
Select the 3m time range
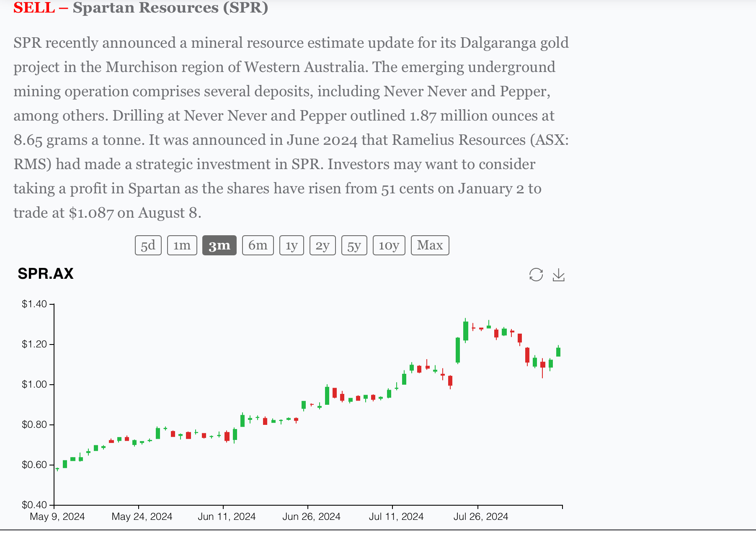[x=219, y=245]
